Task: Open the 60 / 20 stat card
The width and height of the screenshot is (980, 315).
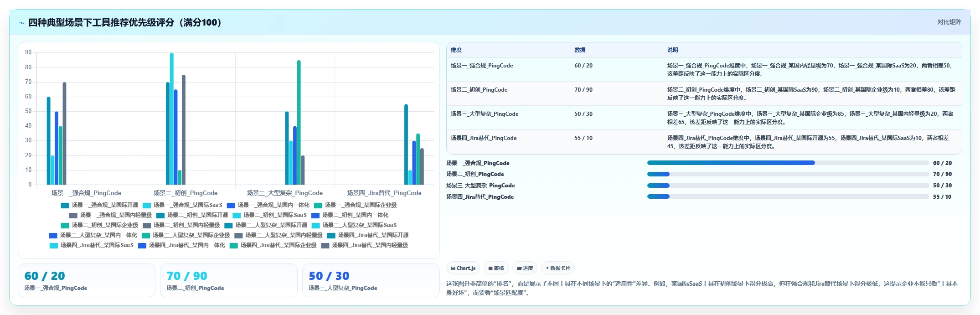Action: (87, 280)
